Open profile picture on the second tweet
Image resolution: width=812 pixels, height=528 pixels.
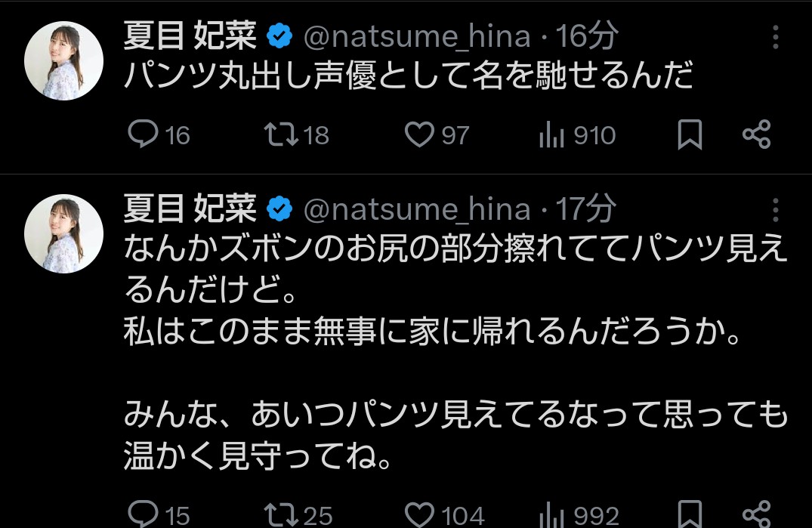[x=64, y=233]
